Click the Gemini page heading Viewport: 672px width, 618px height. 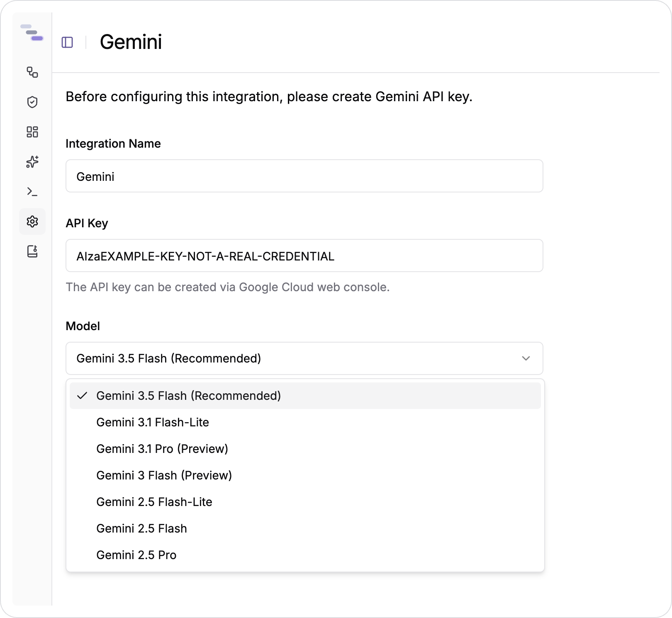point(131,42)
